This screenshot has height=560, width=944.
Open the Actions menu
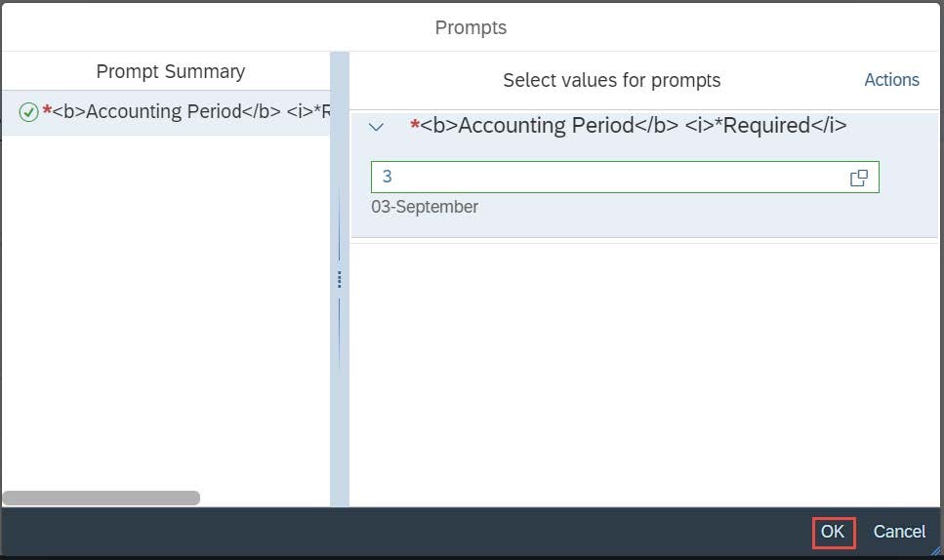coord(891,80)
